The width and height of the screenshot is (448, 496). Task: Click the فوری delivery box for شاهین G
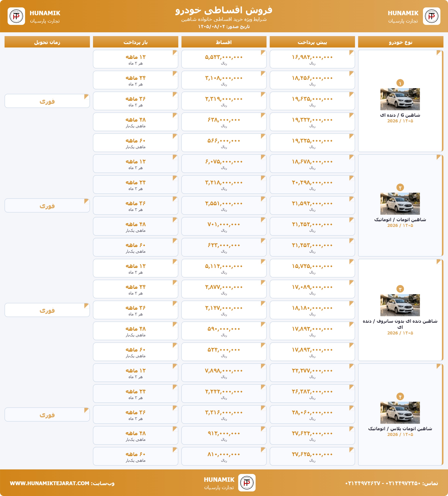click(47, 101)
